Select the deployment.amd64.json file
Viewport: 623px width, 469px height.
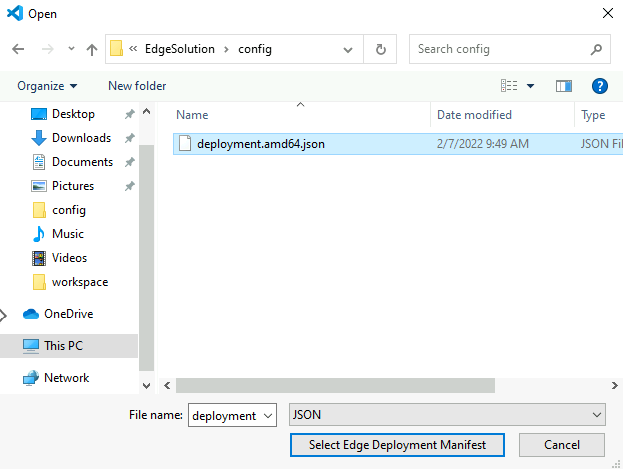pyautogui.click(x=260, y=144)
